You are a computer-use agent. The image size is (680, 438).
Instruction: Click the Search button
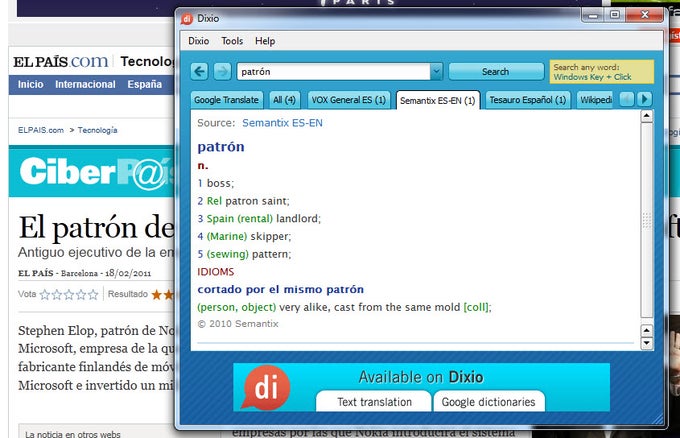point(496,72)
